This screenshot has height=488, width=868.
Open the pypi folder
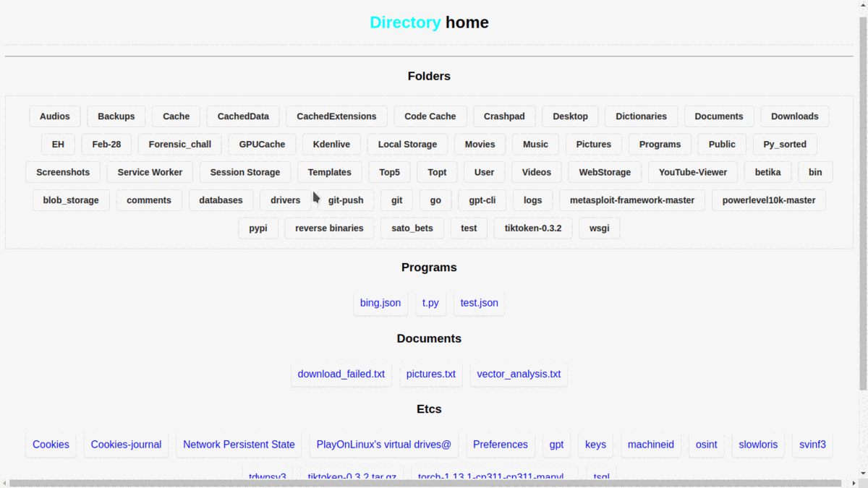(258, 228)
